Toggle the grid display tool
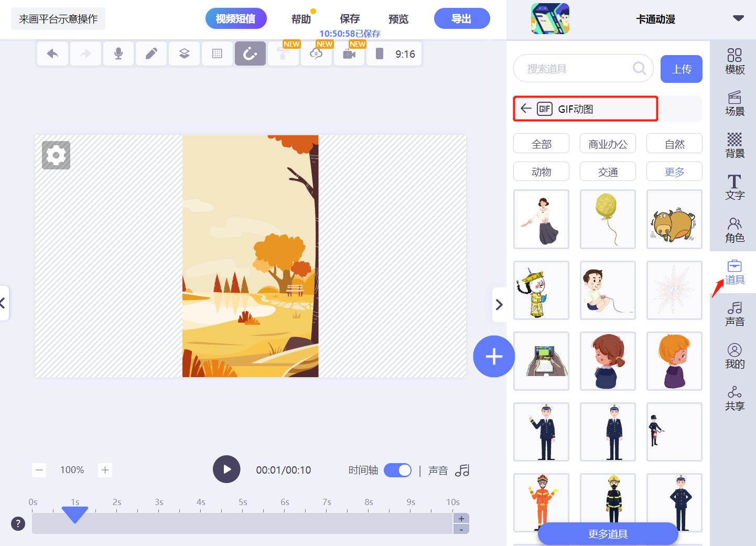756x546 pixels. (x=217, y=54)
